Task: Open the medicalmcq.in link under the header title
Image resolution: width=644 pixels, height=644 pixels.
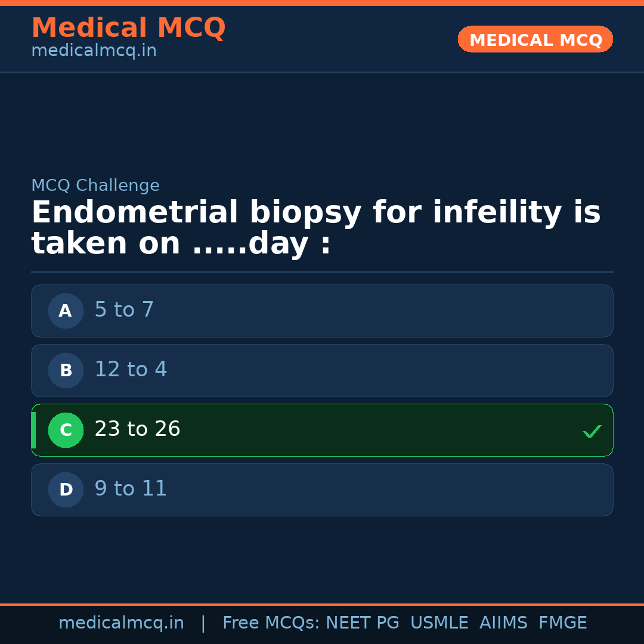Action: (94, 51)
